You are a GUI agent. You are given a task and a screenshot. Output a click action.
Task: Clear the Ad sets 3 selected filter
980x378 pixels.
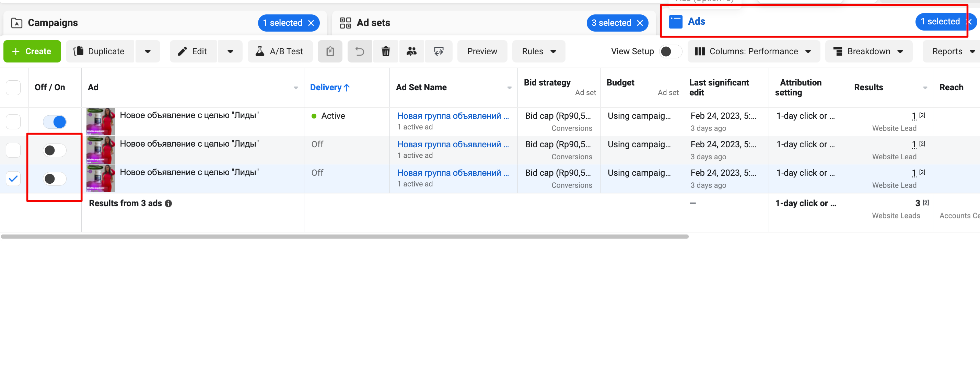click(640, 23)
